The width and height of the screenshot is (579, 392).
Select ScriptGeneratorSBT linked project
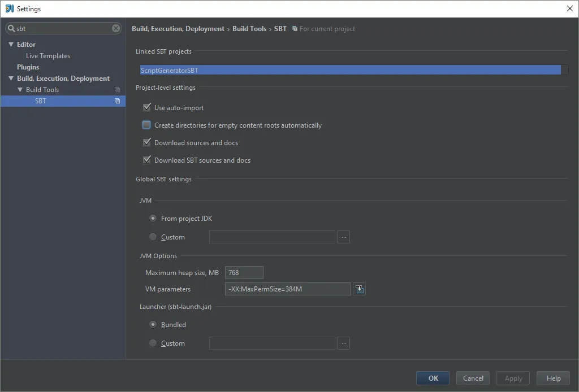[x=350, y=70]
